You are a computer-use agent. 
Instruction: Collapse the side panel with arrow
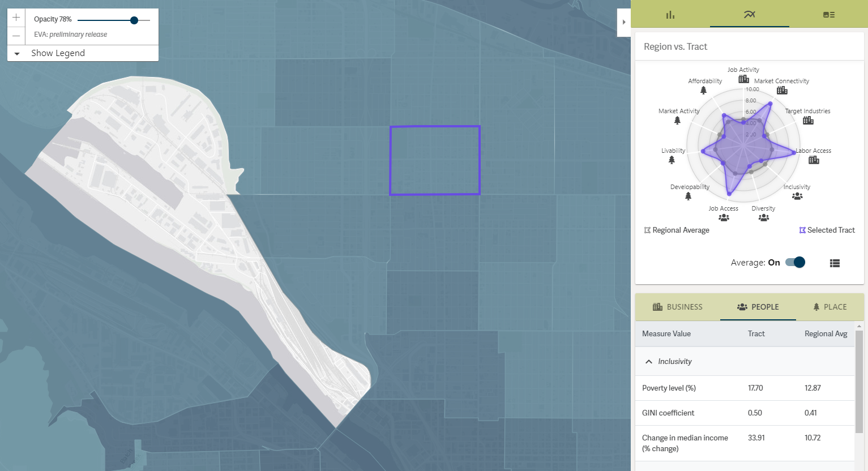pyautogui.click(x=624, y=23)
